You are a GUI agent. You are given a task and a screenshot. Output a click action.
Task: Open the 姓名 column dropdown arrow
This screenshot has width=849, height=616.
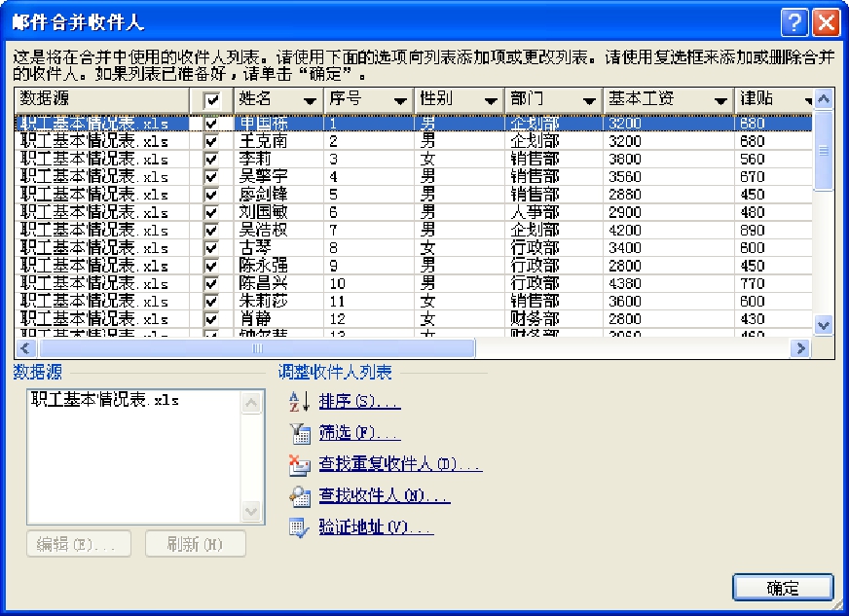[x=311, y=101]
